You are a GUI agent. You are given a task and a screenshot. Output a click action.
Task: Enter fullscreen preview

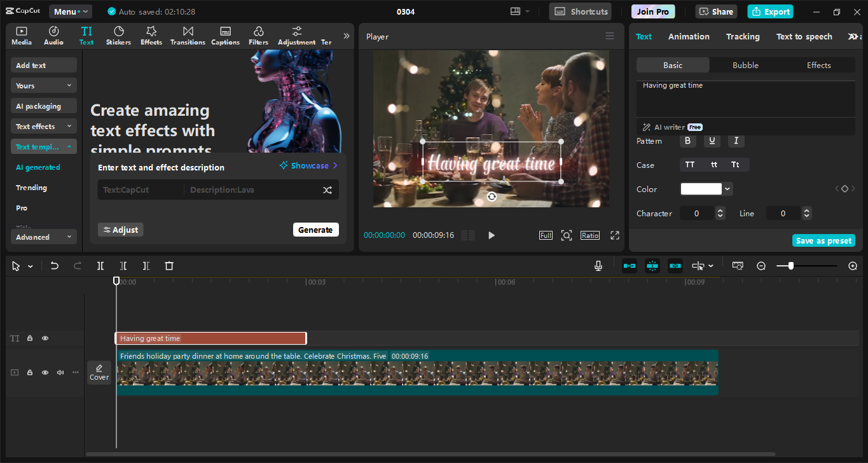tap(615, 235)
